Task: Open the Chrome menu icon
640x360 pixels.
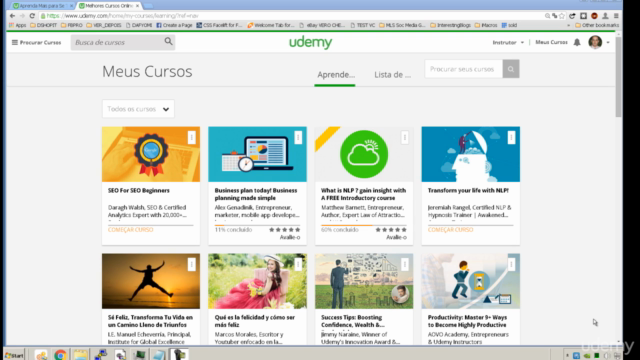Action: coord(616,16)
